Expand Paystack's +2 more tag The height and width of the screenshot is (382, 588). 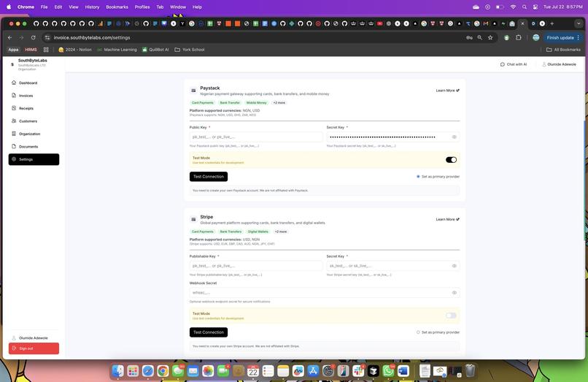tap(279, 102)
